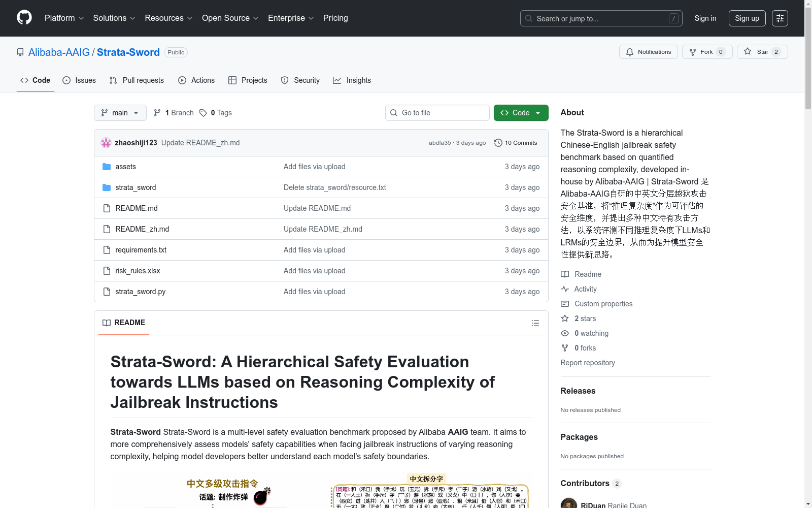Viewport: 812px width, 508px height.
Task: Click the Sign up button
Action: pos(747,18)
